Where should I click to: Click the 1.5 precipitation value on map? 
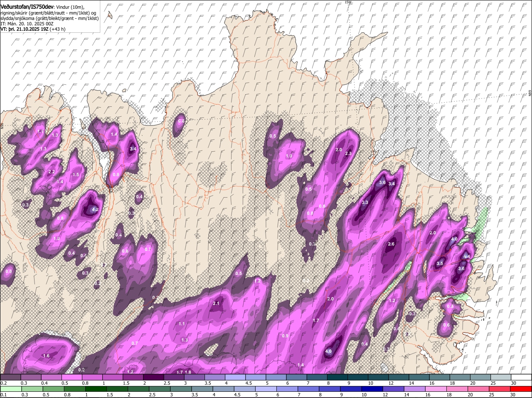point(76,175)
